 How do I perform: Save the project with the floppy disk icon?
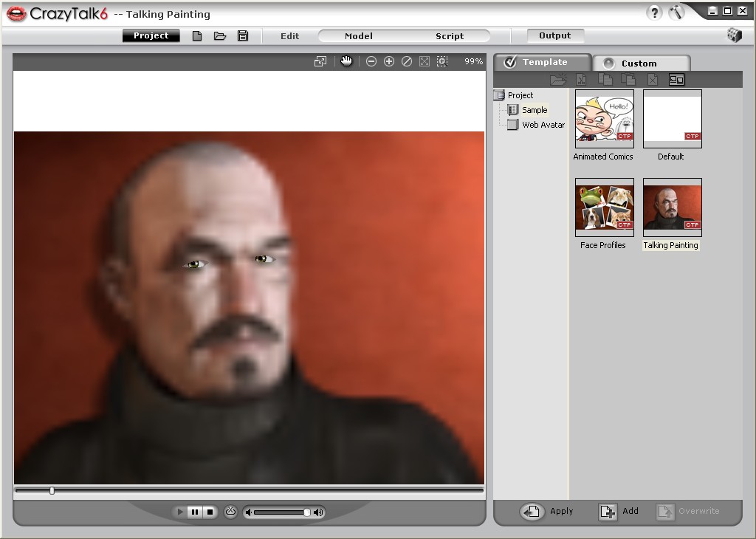[x=243, y=35]
